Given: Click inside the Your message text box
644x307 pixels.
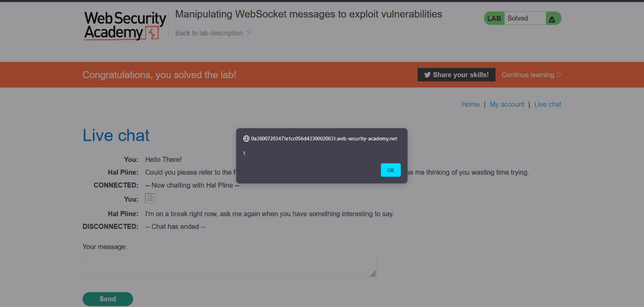Looking at the screenshot, I should coord(229,266).
